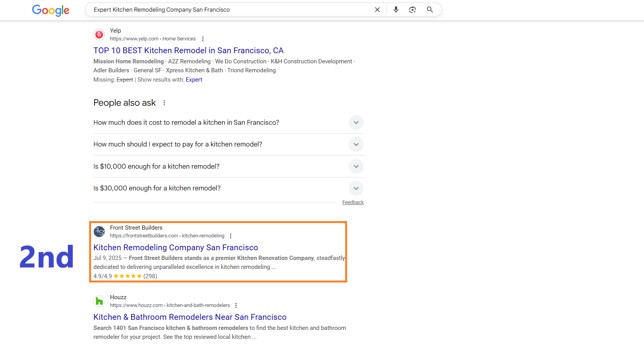Click "Expert" in Show results with
This screenshot has height=347, width=644.
point(194,80)
